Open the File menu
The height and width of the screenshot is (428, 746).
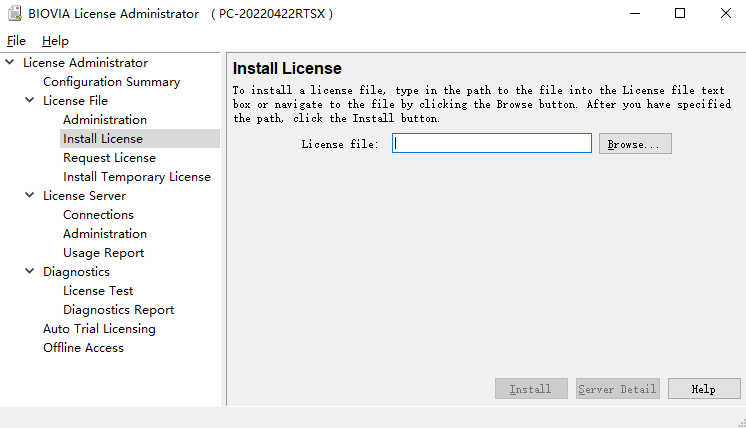pyautogui.click(x=16, y=41)
